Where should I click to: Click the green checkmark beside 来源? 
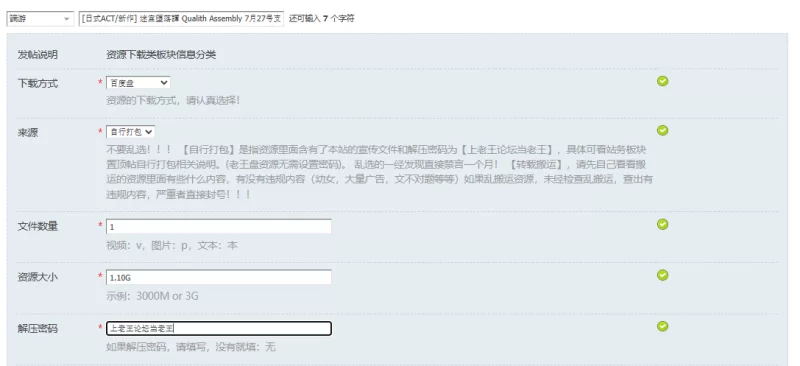pos(662,131)
